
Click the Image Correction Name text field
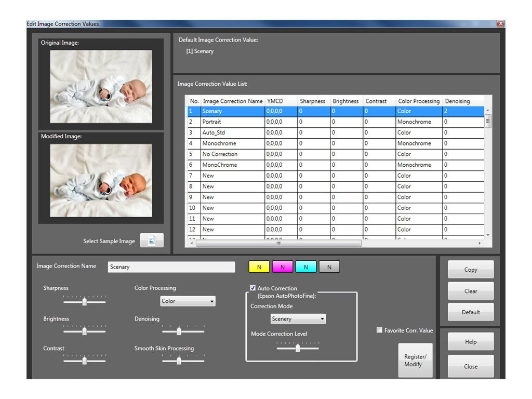[x=171, y=267]
